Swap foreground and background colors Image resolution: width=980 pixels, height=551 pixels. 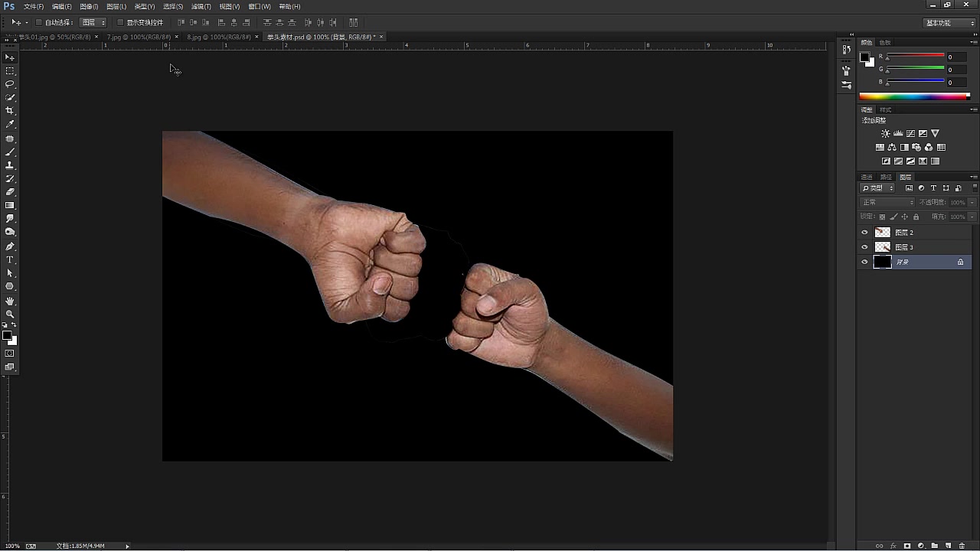(14, 326)
